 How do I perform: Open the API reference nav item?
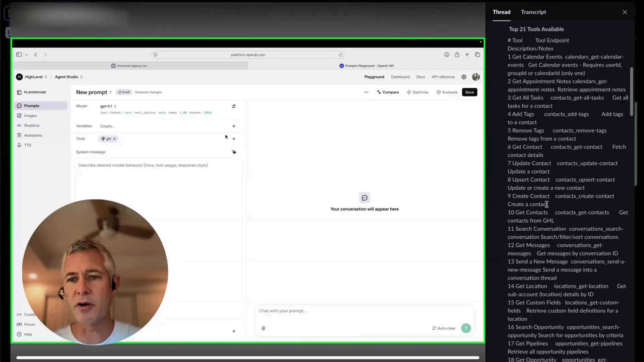coord(443,77)
